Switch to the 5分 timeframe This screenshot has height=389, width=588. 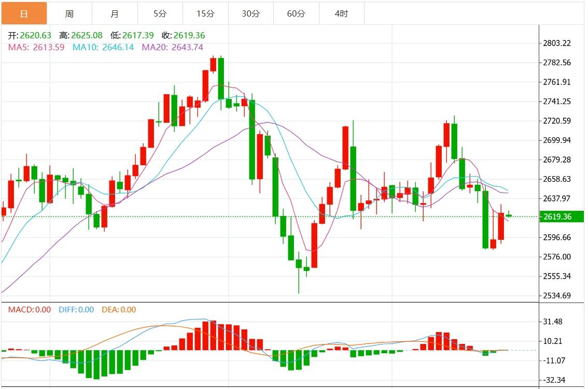[x=160, y=13]
